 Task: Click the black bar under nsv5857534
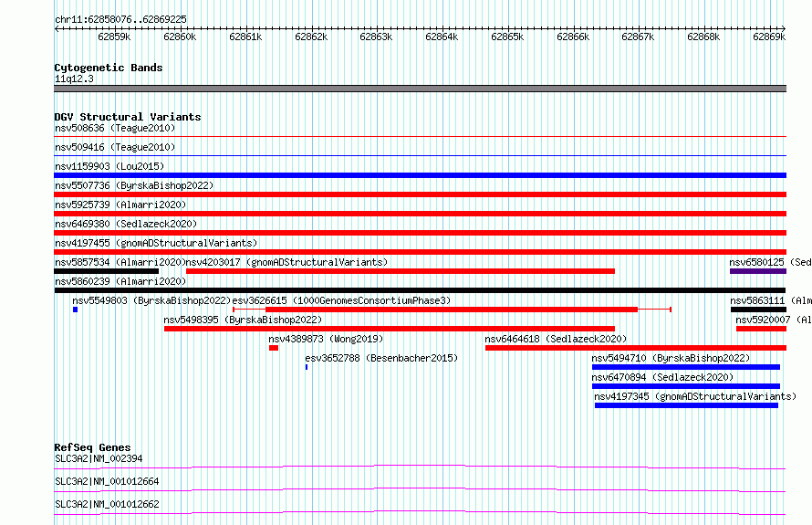point(107,271)
